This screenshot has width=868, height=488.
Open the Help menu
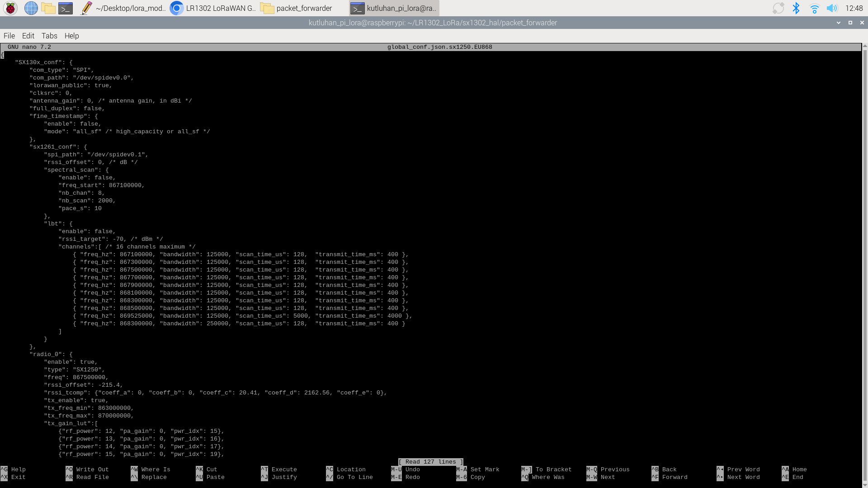coord(71,36)
